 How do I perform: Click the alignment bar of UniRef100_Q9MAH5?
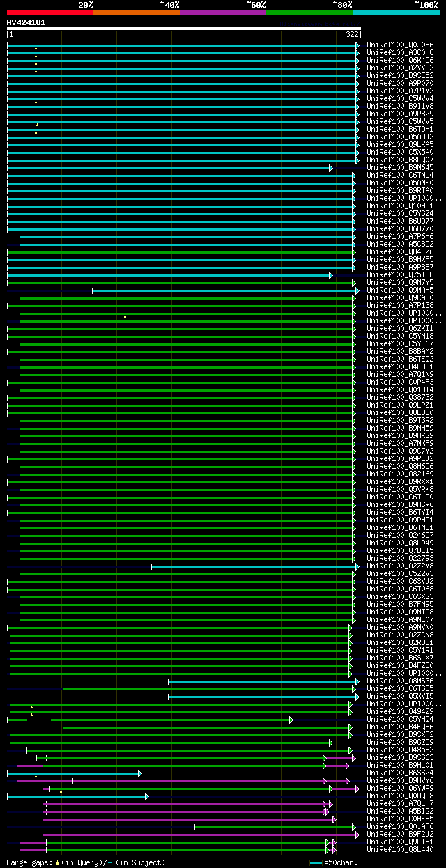(226, 290)
